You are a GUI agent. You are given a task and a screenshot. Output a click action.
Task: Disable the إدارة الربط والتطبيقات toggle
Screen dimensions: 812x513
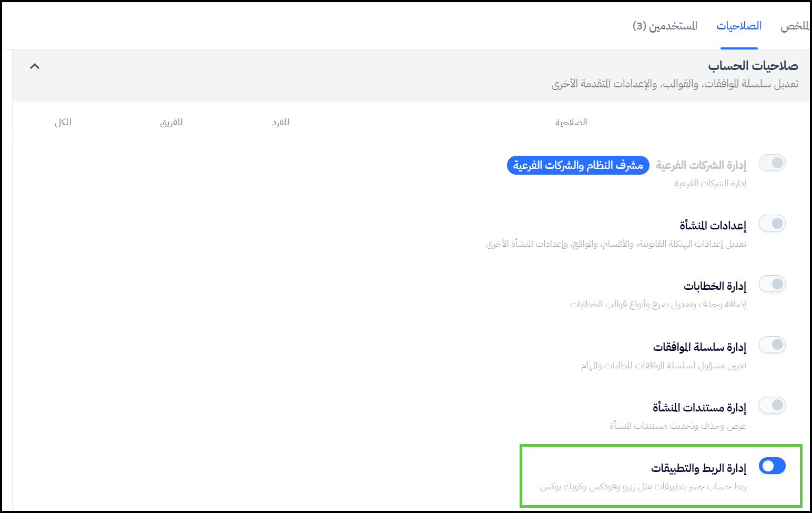(772, 466)
